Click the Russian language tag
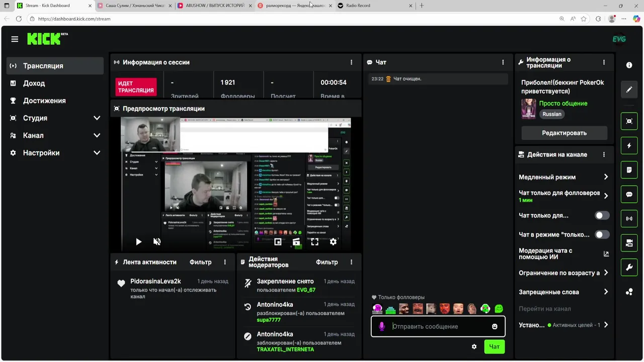 pyautogui.click(x=552, y=114)
